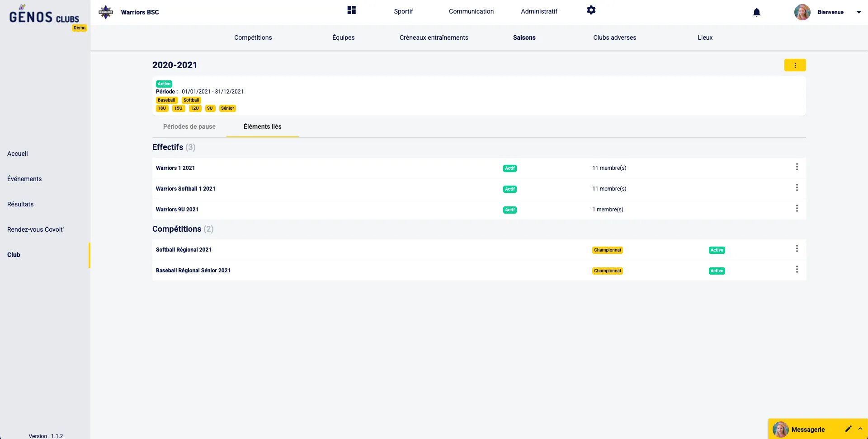Open more options for Baseball Régional Sénior 2021
The image size is (868, 439).
[797, 270]
